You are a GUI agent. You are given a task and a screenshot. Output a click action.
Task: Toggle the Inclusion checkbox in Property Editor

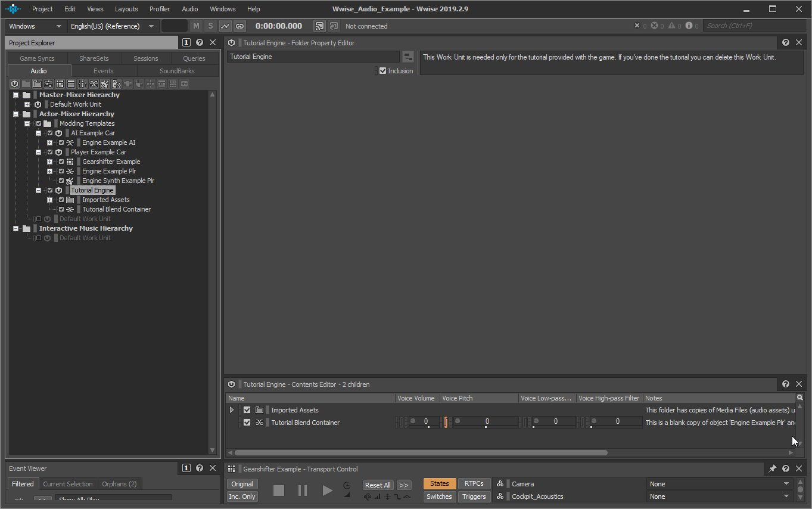(x=383, y=70)
